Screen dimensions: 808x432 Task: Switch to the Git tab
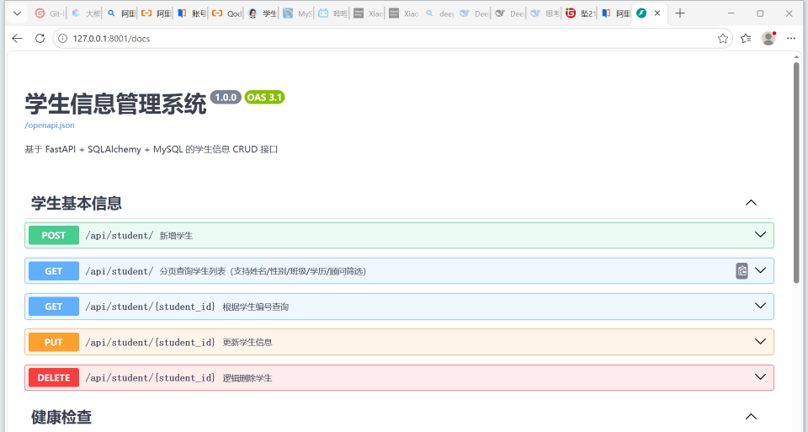coord(49,13)
